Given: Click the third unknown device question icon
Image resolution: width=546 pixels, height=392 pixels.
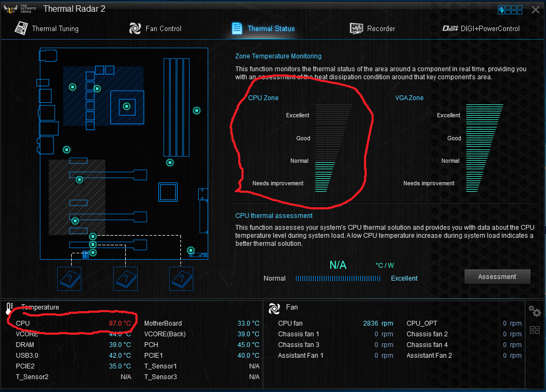Looking at the screenshot, I should tap(181, 279).
